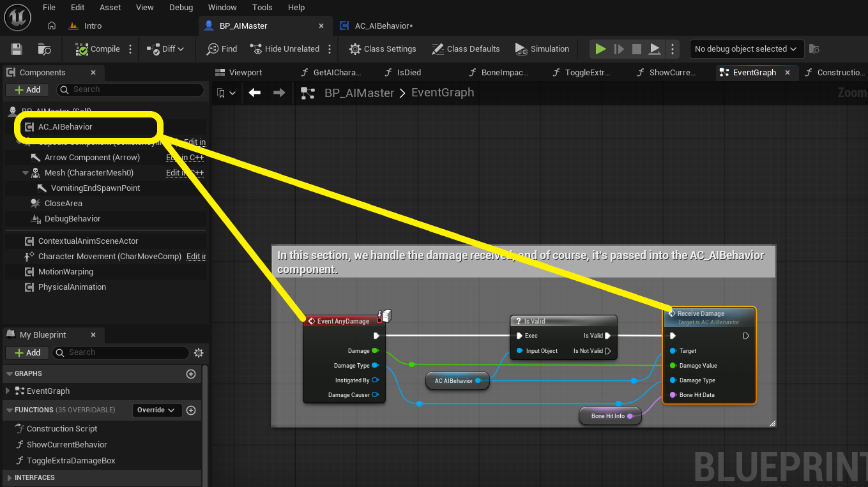Image resolution: width=868 pixels, height=487 pixels.
Task: Toggle Hide Unrelated nodes
Action: (x=285, y=49)
